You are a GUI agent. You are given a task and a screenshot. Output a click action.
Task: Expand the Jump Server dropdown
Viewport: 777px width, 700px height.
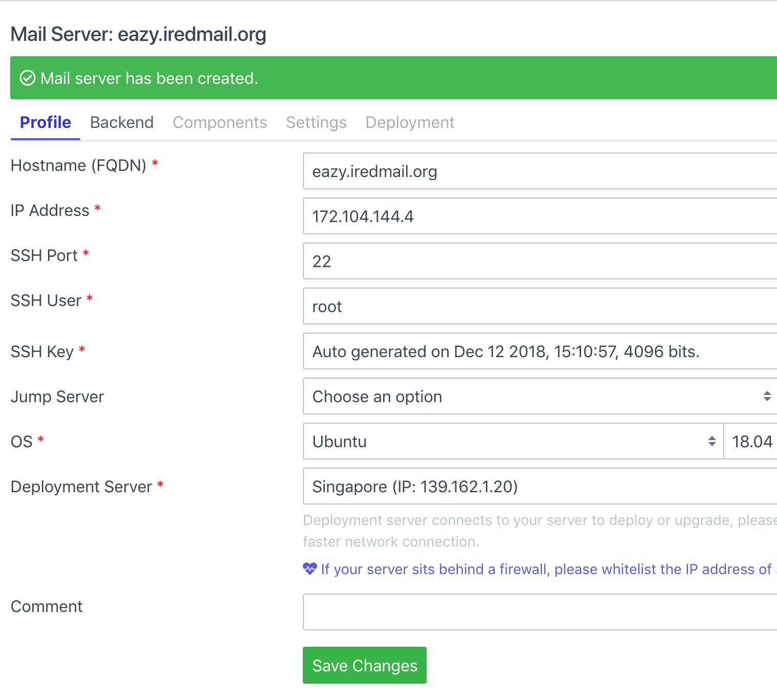(540, 397)
